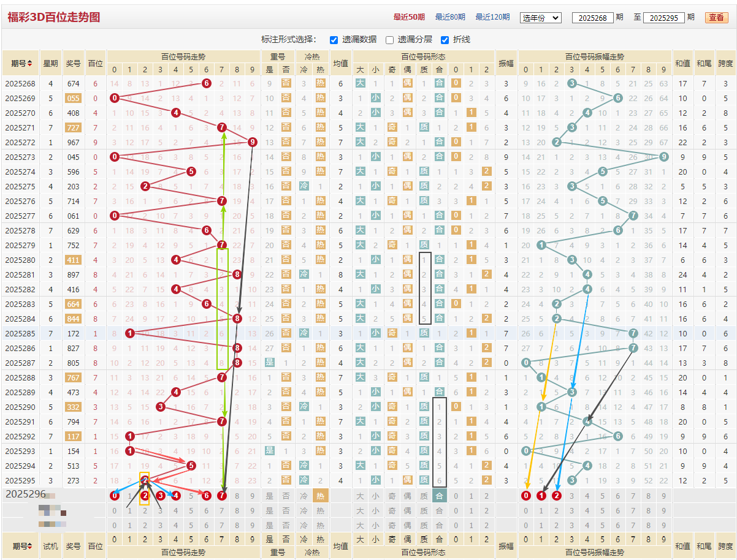Viewport: 737px width, 560px height.
Task: Toggle red ball 0 in 2025296 振幅走势 row
Action: pos(526,496)
